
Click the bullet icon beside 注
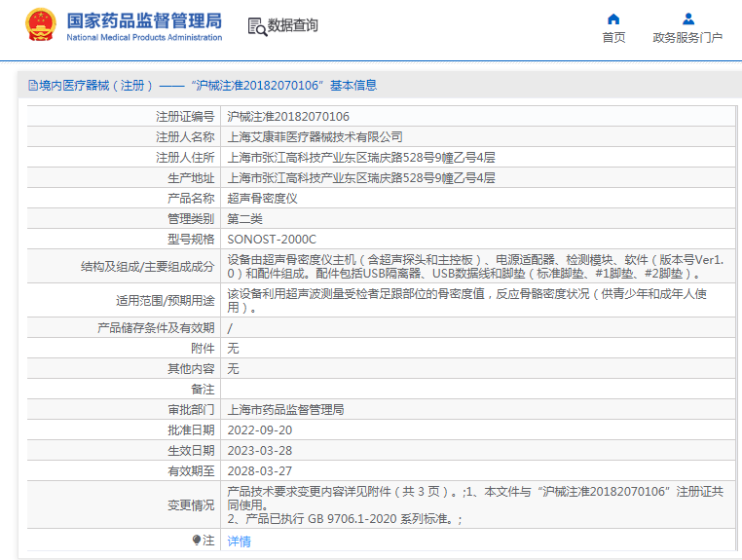(197, 540)
